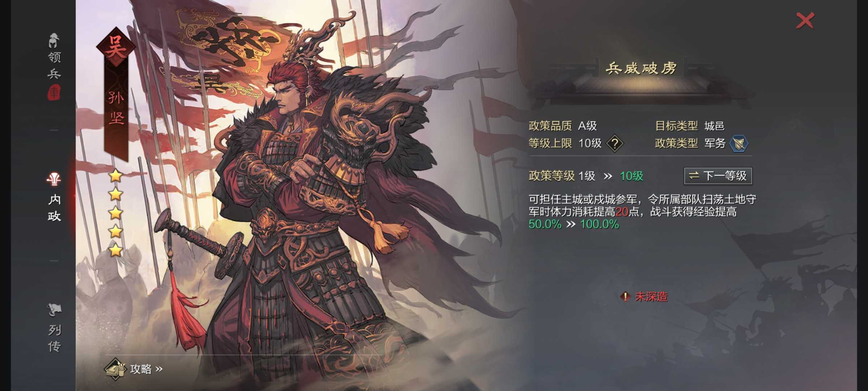
Task: Click the green 10级 target level
Action: (631, 176)
